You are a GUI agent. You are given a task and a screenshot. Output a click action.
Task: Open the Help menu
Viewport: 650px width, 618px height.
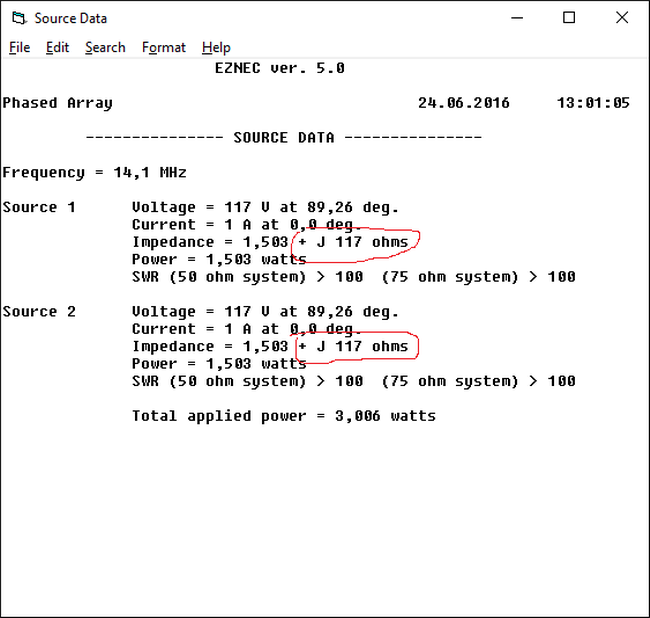click(x=216, y=47)
